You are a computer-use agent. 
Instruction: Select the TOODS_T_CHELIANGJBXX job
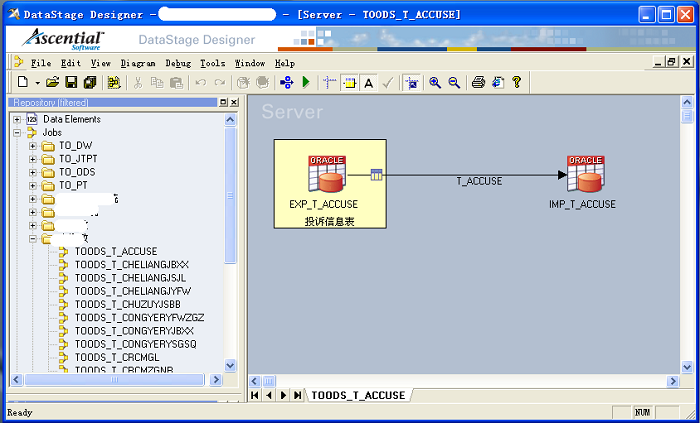pos(132,265)
